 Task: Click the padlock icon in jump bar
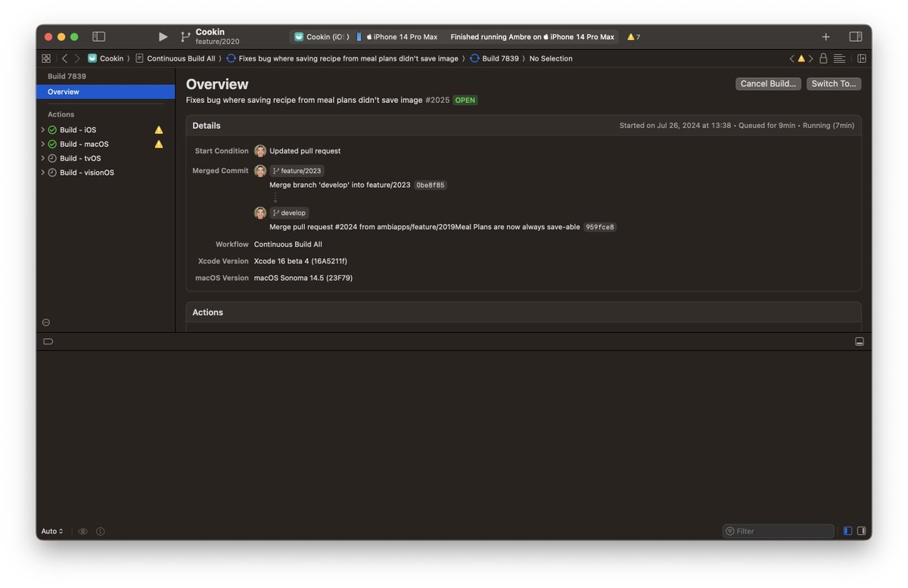(823, 58)
